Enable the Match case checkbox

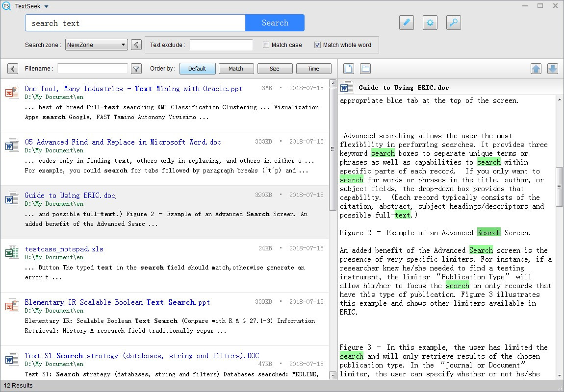(266, 45)
